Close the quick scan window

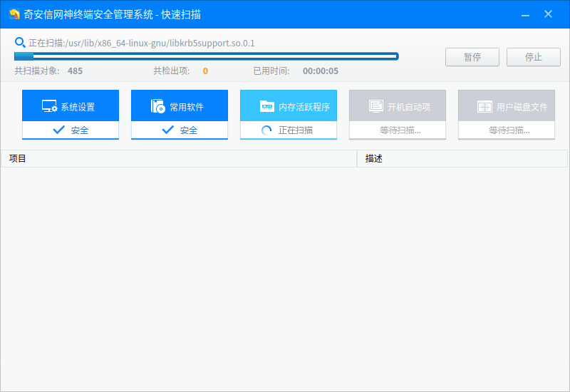click(548, 14)
